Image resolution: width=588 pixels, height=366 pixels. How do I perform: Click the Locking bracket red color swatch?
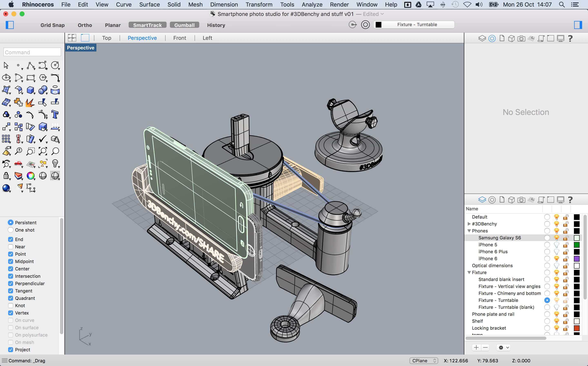[577, 328]
